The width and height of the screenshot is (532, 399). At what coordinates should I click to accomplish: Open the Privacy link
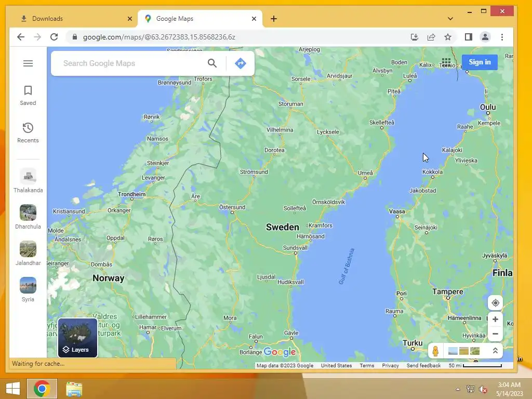click(390, 365)
